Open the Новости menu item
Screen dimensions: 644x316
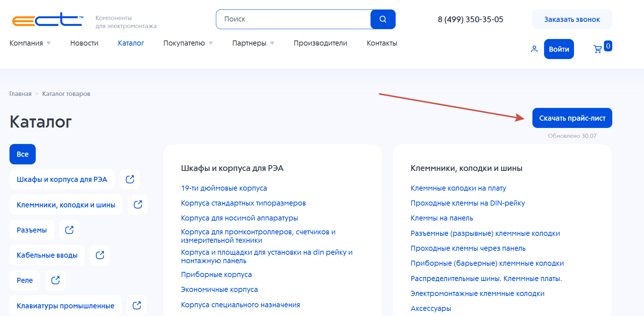[84, 43]
